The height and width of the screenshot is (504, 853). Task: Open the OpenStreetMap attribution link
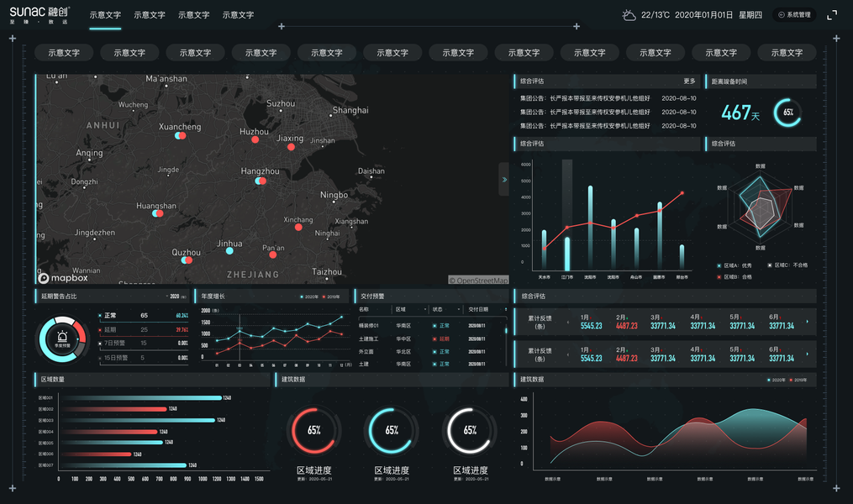coord(478,280)
